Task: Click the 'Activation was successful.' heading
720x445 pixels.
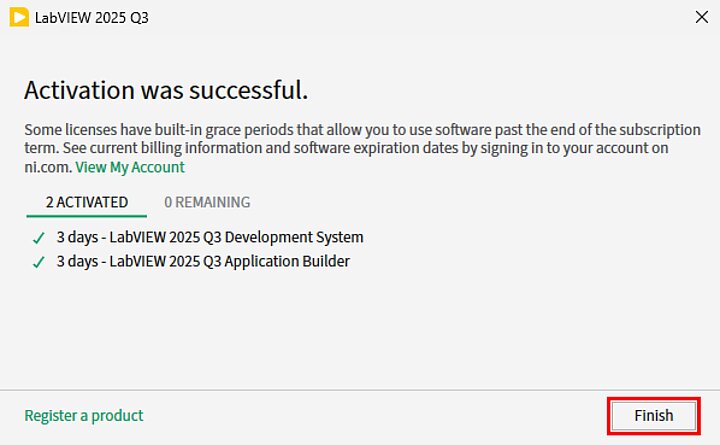Action: (166, 90)
